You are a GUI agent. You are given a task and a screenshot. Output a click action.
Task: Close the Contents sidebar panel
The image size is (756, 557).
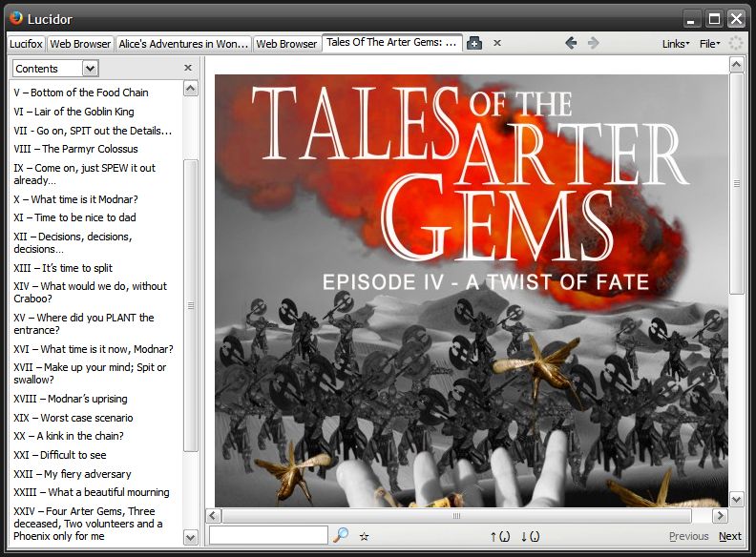(x=188, y=68)
